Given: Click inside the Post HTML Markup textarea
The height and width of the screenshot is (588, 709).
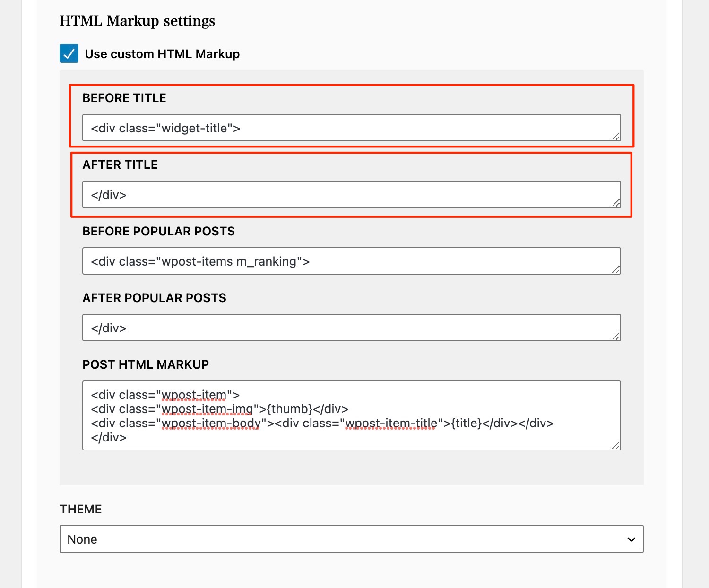Looking at the screenshot, I should click(x=351, y=415).
